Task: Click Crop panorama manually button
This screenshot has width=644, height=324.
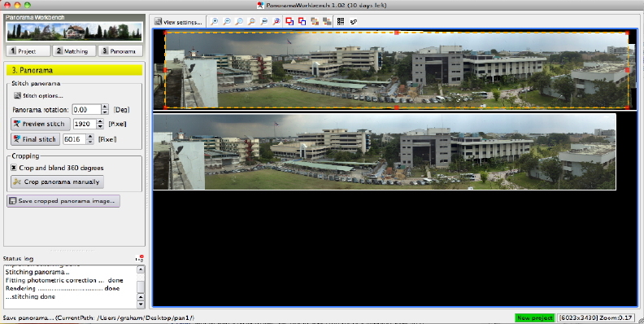Action: click(57, 182)
